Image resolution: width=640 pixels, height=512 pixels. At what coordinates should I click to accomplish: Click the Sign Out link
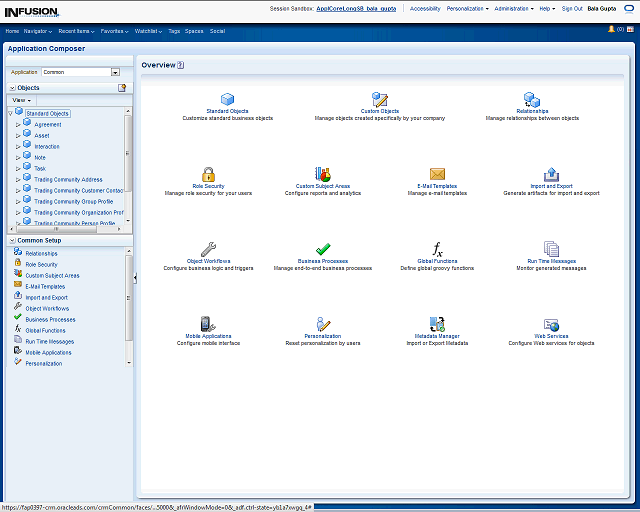click(572, 8)
